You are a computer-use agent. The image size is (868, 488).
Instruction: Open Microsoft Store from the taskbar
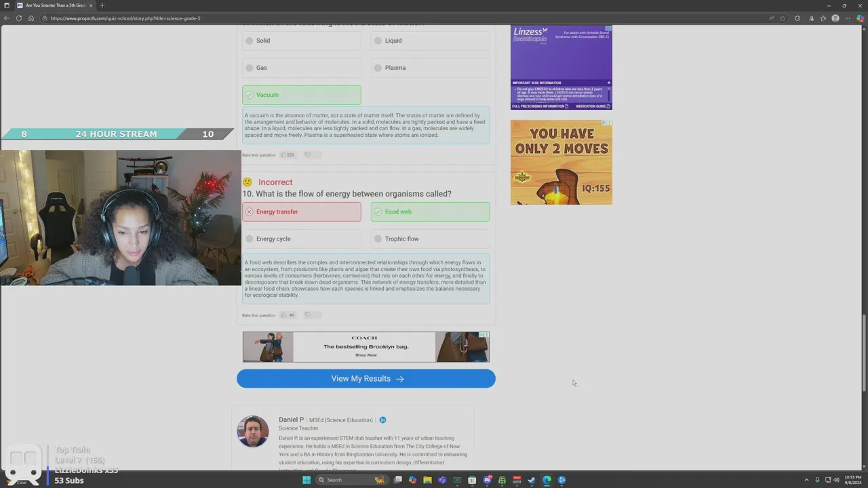(472, 480)
